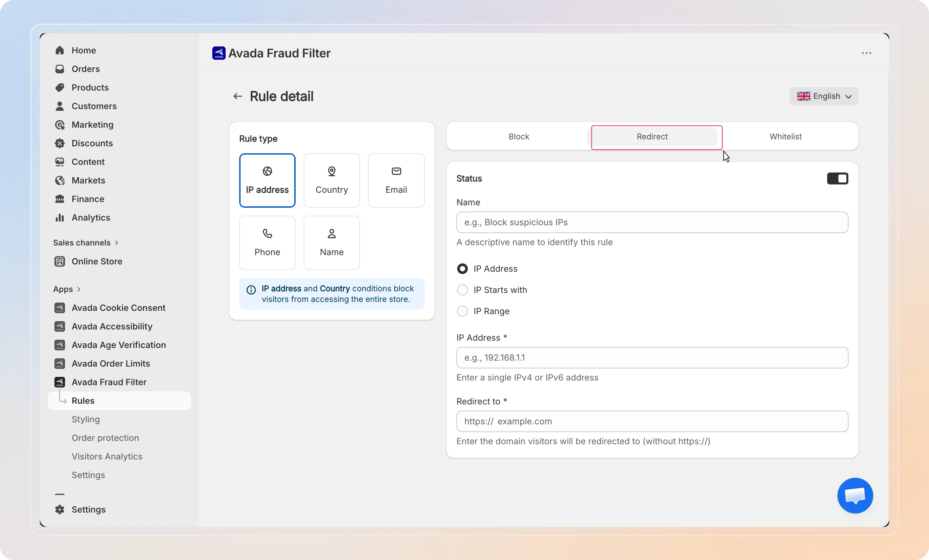
Task: Click the Settings gear icon in sidebar
Action: click(x=60, y=510)
